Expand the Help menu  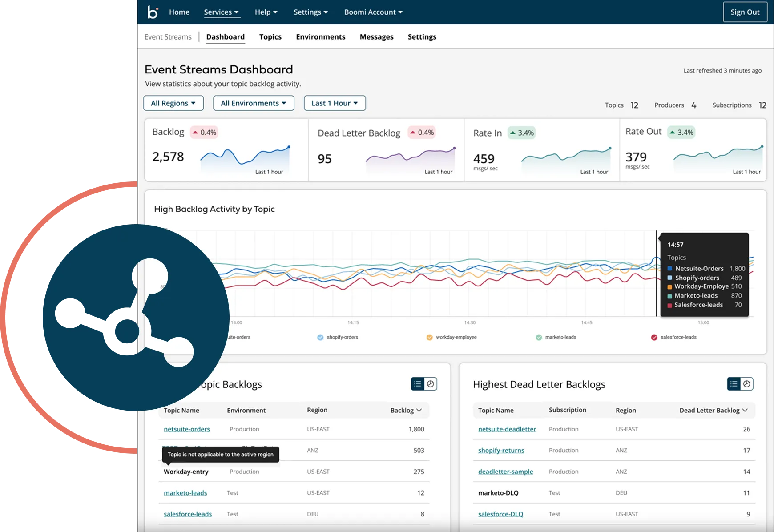(266, 12)
